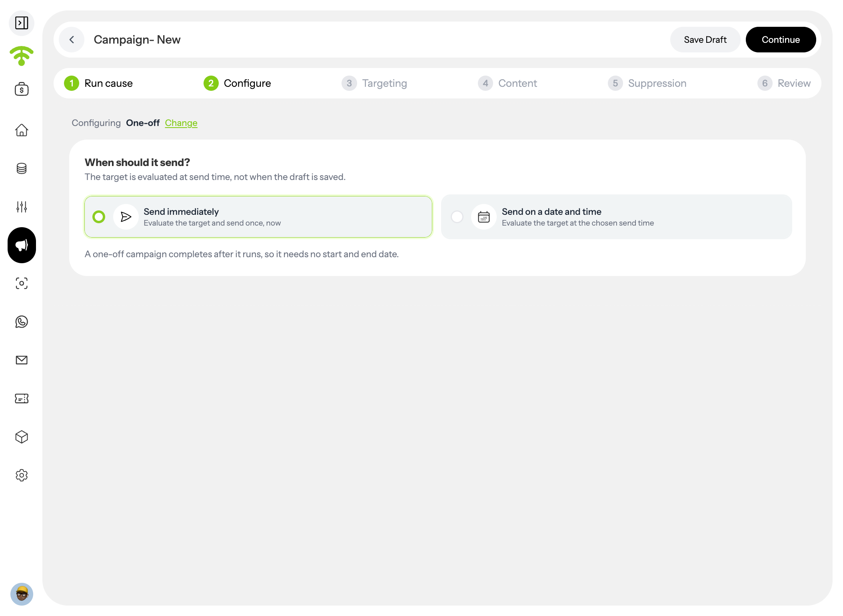
Task: Go to Run cause step
Action: (x=98, y=83)
